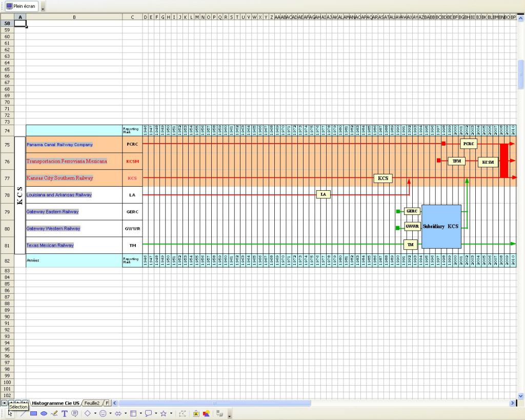Click the Années cell in row 82
Viewport: 525px width, 420px height.
click(x=74, y=260)
